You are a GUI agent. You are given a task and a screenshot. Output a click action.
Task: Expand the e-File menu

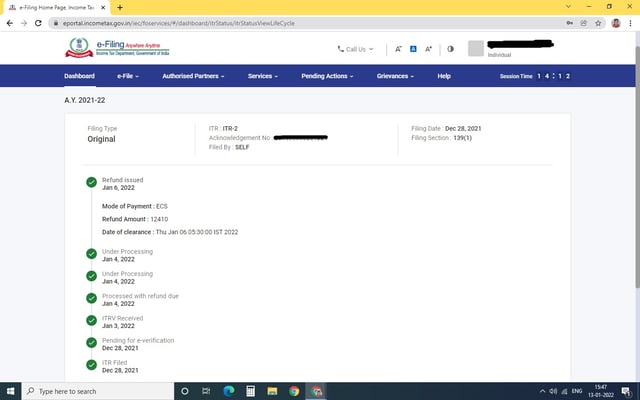tap(128, 76)
